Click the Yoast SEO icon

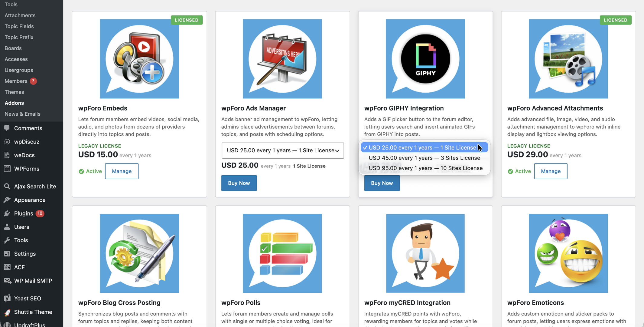pos(7,299)
